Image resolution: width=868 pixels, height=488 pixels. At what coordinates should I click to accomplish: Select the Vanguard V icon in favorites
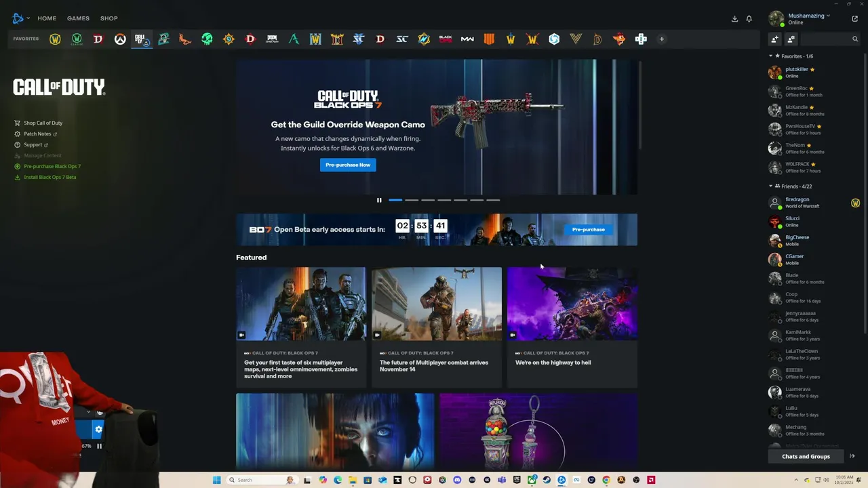coord(576,39)
